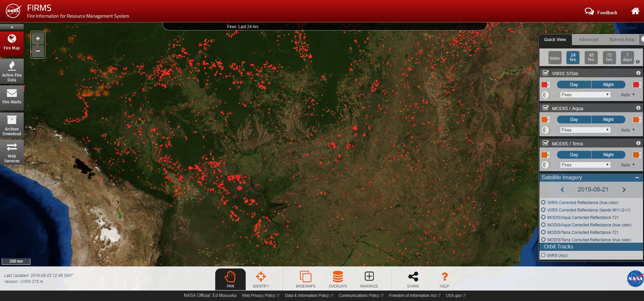The height and width of the screenshot is (301, 644).
Task: Click NASA logo at bottom right corner
Action: 635,279
